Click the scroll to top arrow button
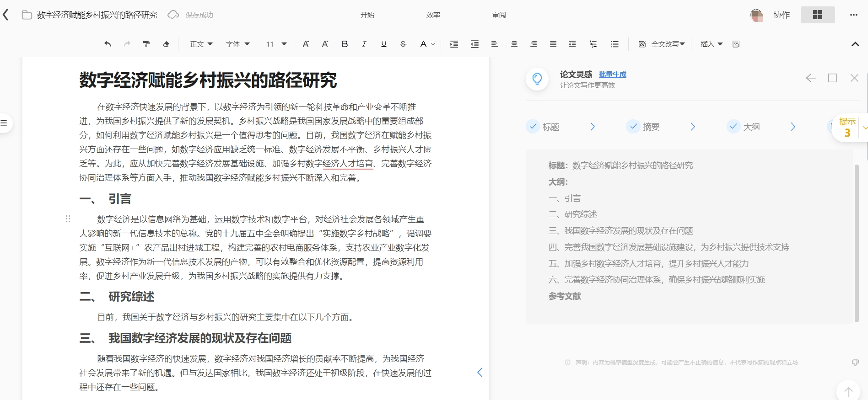868x400 pixels. pyautogui.click(x=848, y=391)
